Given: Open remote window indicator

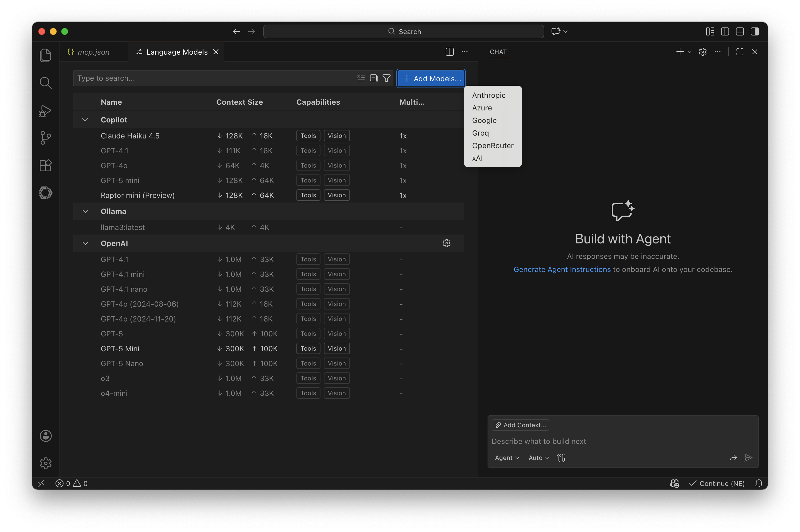Looking at the screenshot, I should coord(41,483).
